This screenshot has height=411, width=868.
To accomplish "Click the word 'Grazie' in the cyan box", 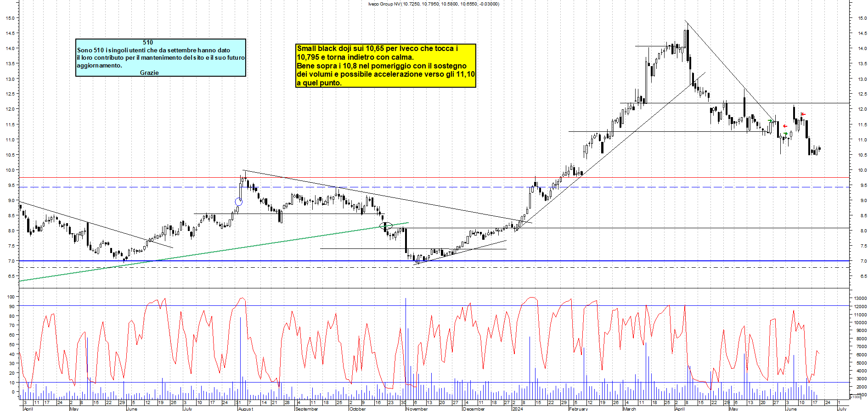I will (149, 73).
